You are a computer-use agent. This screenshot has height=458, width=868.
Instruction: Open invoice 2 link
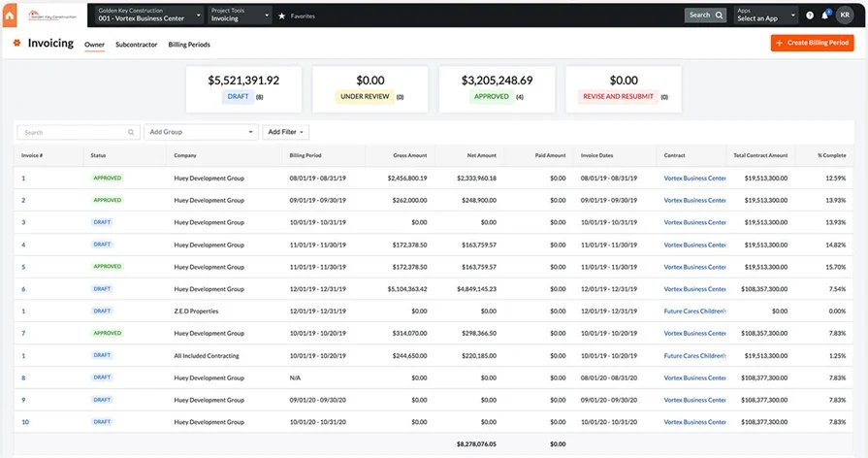(x=23, y=201)
